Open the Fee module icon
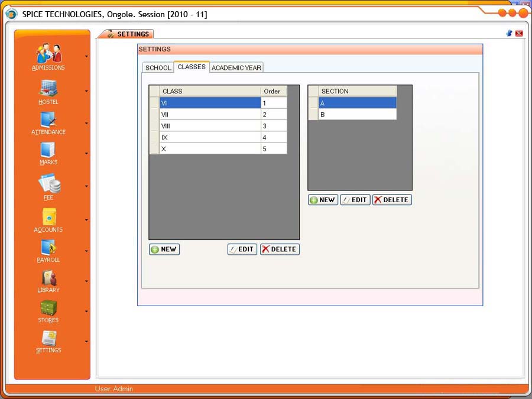This screenshot has width=532, height=399. [48, 183]
